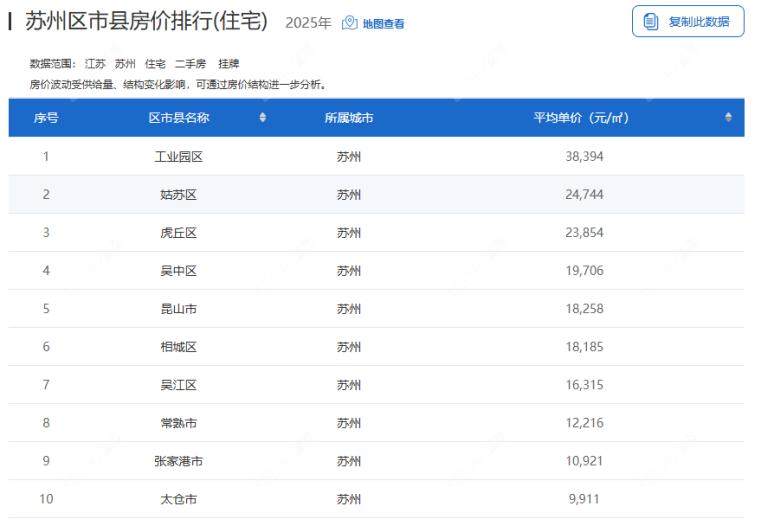Sort by 平均单价 using the sort arrows

tap(728, 117)
